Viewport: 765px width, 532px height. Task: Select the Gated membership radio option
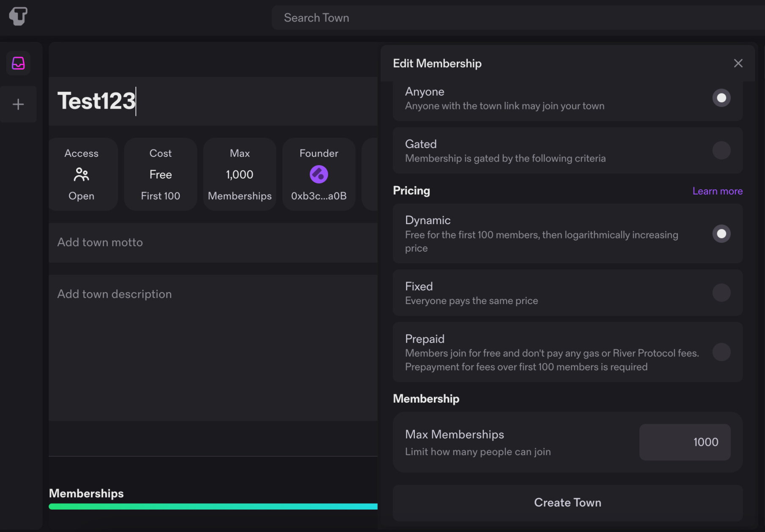click(721, 151)
